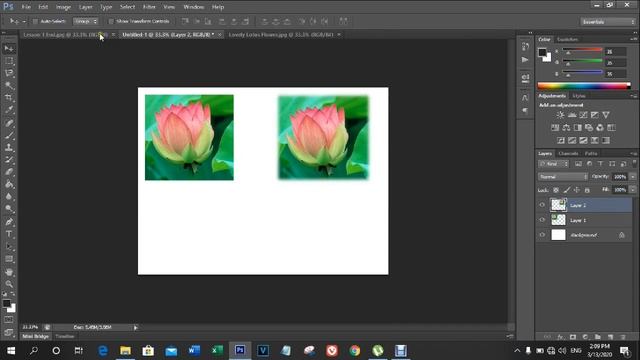Open layer filter Kind dropdown
Viewport: 640px width, 360px height.
click(553, 164)
